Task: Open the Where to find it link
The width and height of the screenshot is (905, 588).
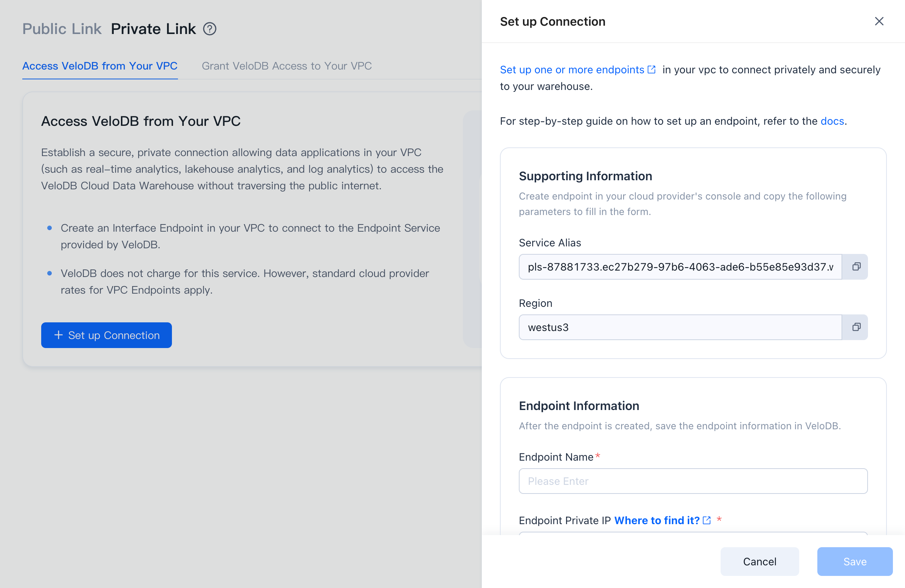Action: 657,520
